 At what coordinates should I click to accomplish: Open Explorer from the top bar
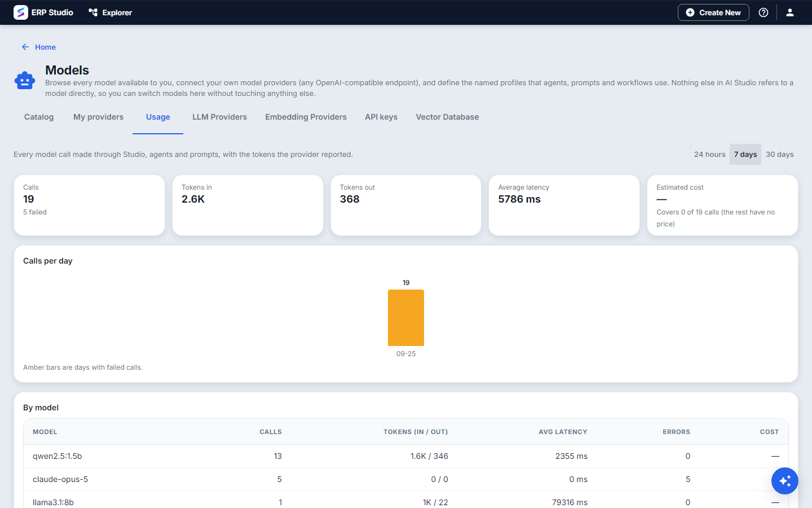coord(110,12)
